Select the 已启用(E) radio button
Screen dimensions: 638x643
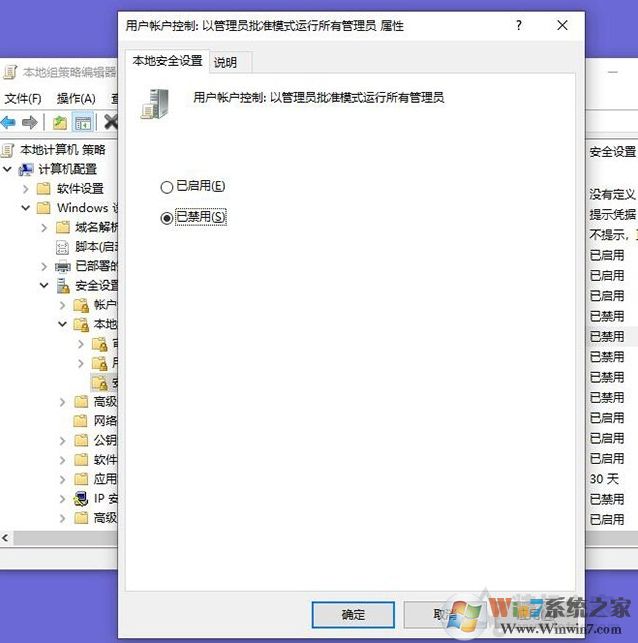click(166, 187)
